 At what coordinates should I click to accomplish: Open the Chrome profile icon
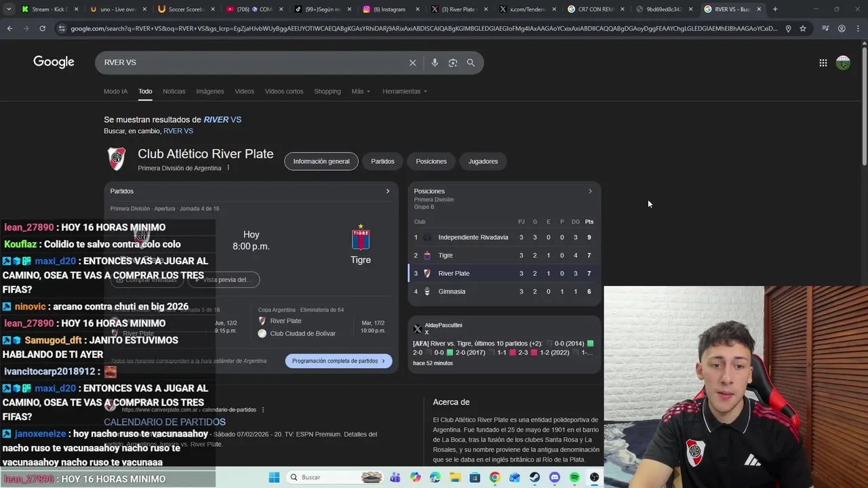(842, 28)
